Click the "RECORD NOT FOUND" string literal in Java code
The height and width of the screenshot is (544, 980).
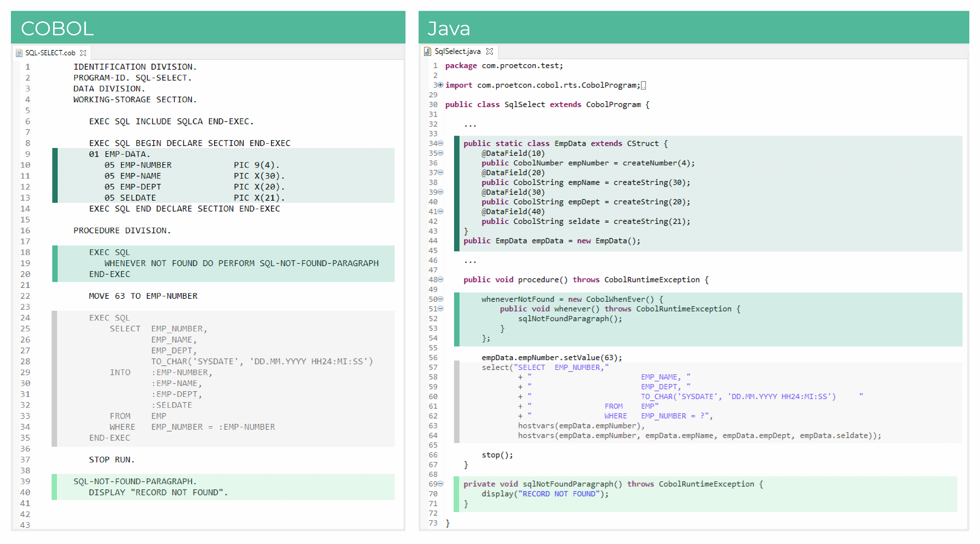559,494
